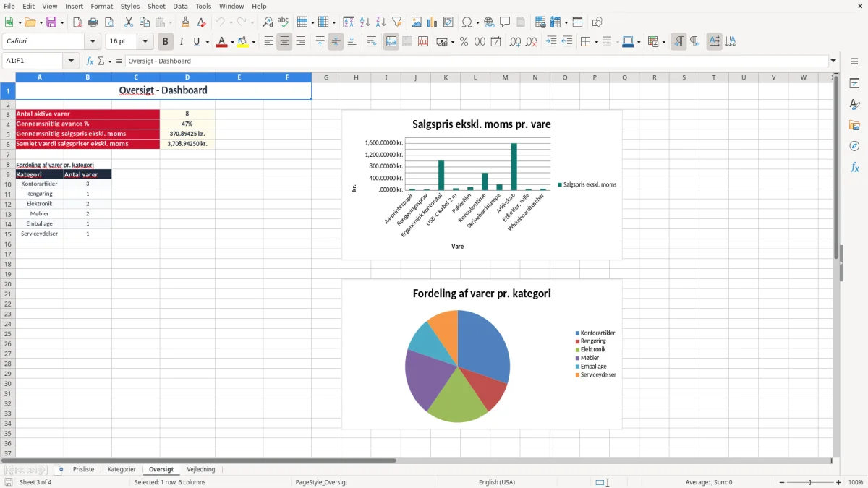Open the Conditional formatting dropdown arrow

[663, 42]
